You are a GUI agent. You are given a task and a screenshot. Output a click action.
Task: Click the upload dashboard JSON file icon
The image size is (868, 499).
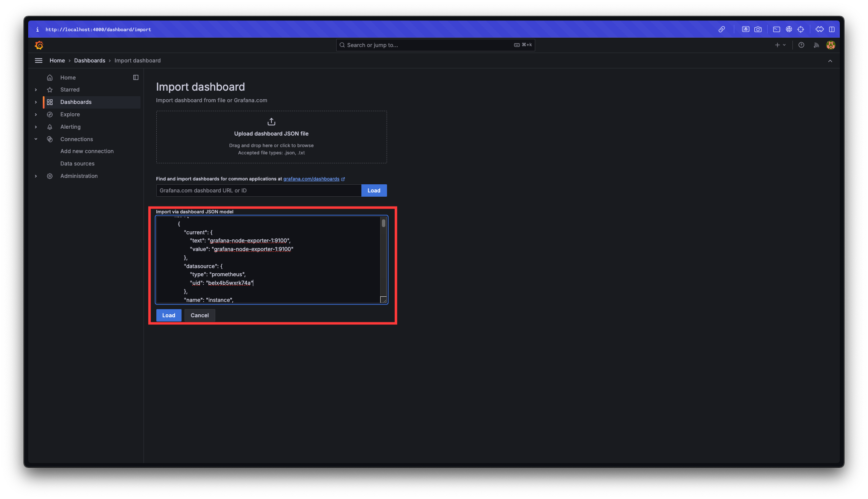271,122
